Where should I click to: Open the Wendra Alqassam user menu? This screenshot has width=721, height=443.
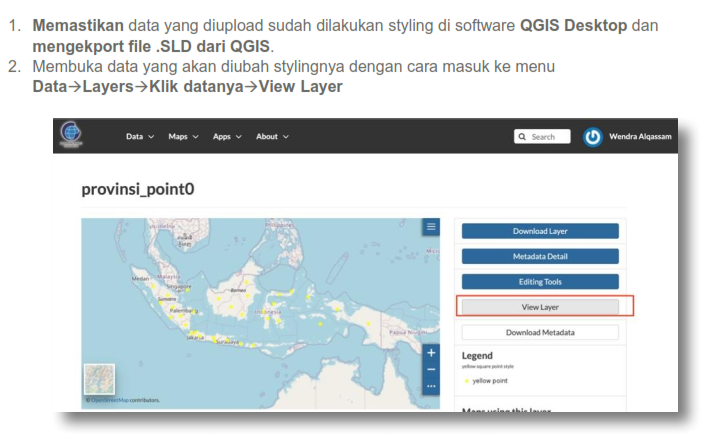[642, 137]
